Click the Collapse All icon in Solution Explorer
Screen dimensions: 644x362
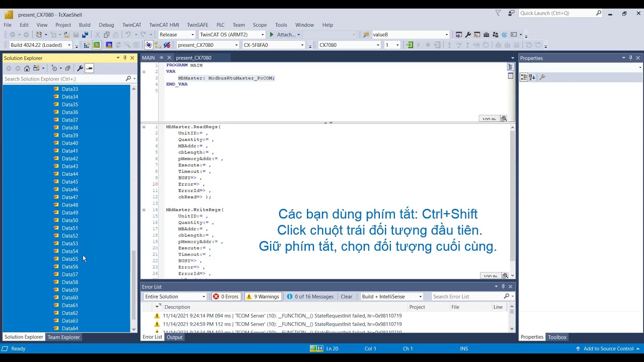point(67,68)
